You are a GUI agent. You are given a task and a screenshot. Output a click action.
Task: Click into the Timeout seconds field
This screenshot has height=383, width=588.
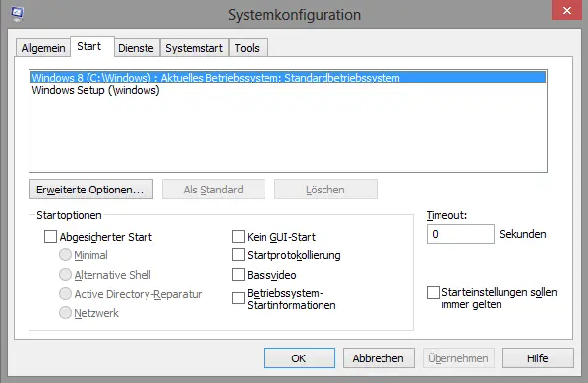tap(460, 234)
